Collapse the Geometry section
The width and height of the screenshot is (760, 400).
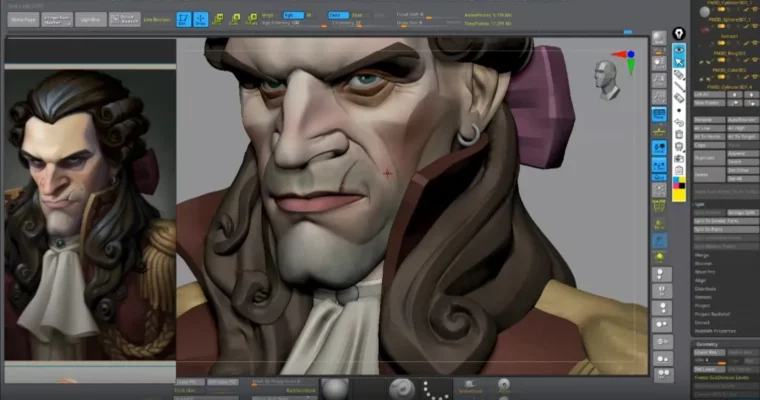tap(707, 344)
